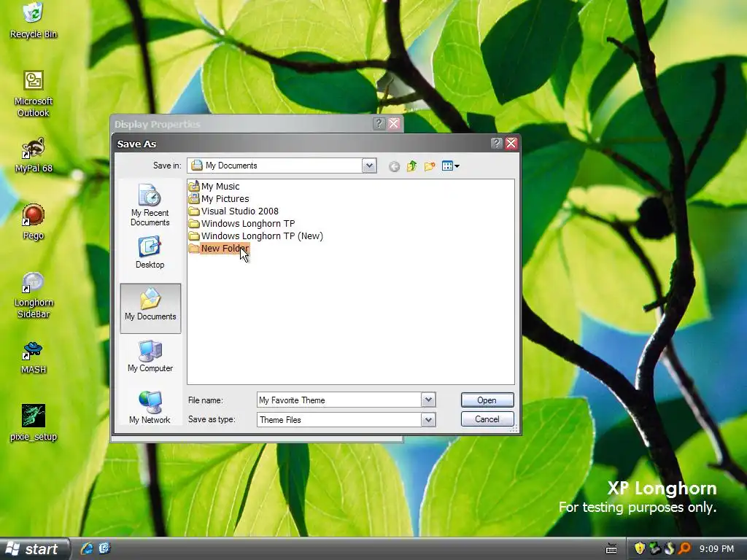Screen dimensions: 747x560
Task: Launch Outlook from quick launch bar
Action: coord(105,548)
